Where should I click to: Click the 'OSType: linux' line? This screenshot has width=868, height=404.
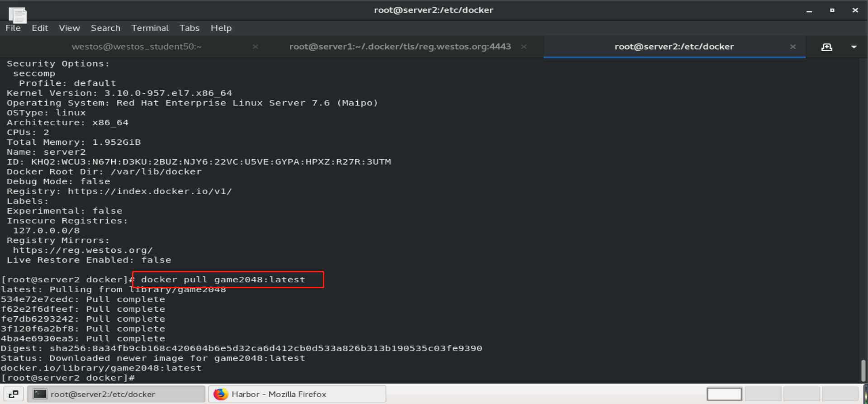click(x=46, y=113)
